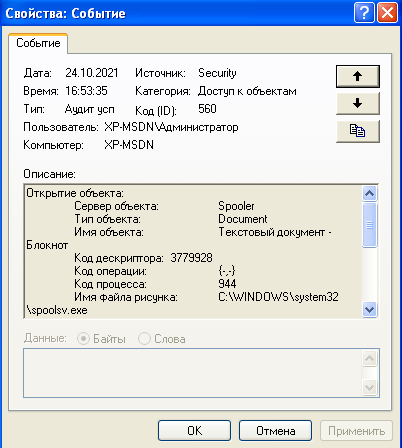Copy event details to clipboard
Screen dimensions: 402x448
[x=358, y=131]
